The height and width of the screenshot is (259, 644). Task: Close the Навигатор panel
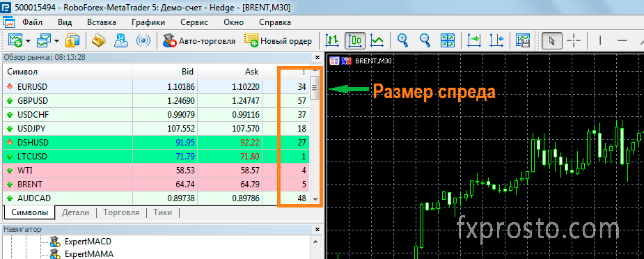(317, 229)
